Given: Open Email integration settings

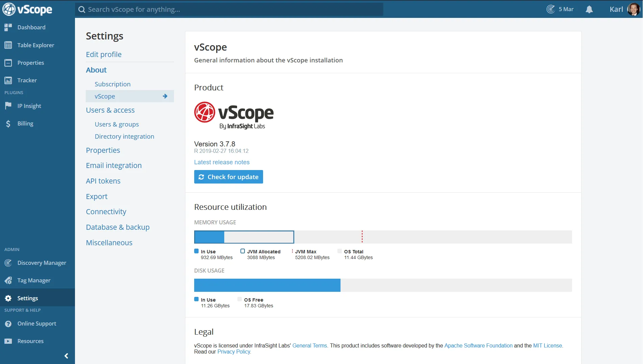Looking at the screenshot, I should coord(114,165).
